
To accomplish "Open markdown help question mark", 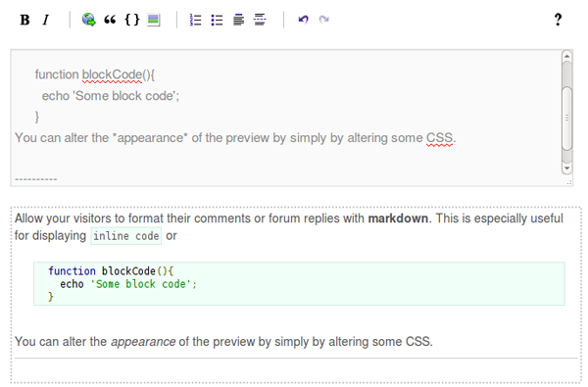I will click(x=558, y=20).
